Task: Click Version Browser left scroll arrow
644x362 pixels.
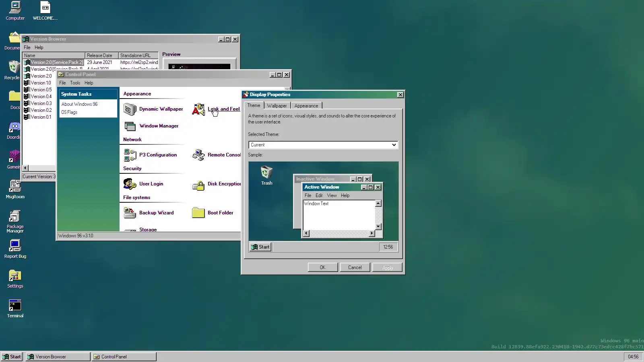Action: click(x=25, y=168)
